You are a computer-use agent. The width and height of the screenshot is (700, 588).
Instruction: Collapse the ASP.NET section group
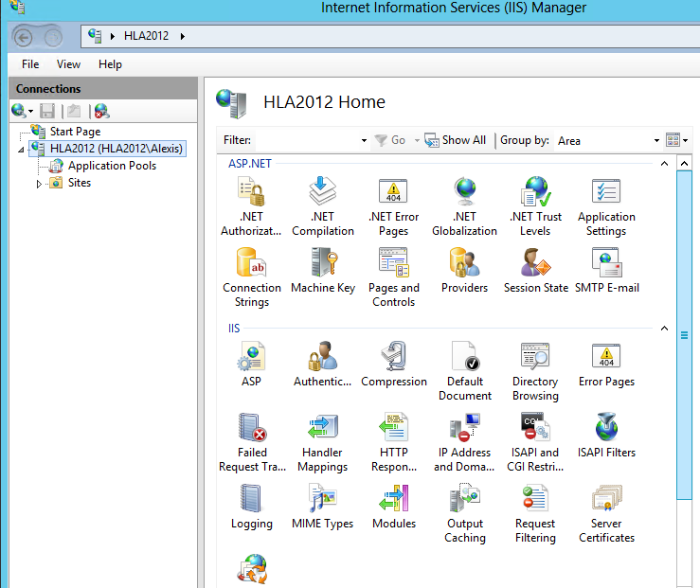pos(663,165)
